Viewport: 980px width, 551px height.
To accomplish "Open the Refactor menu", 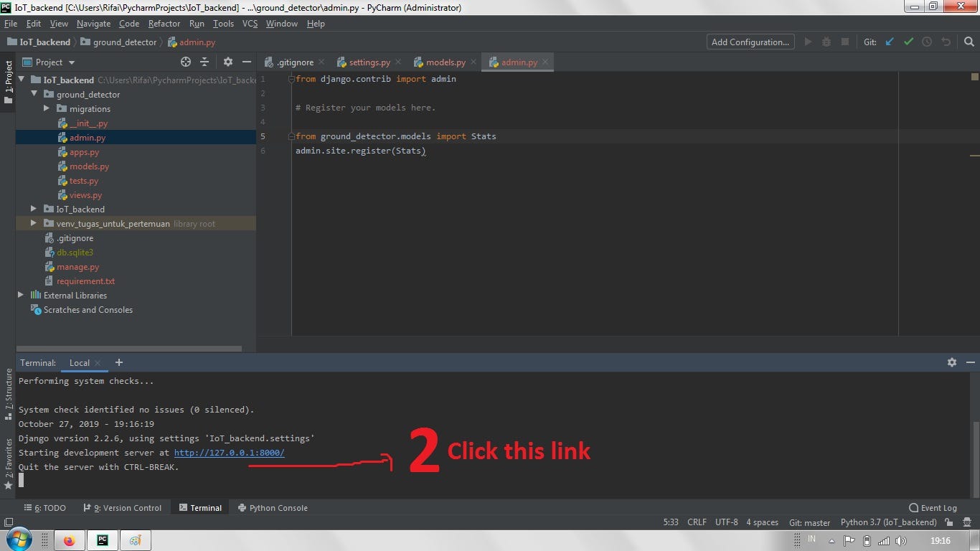I will click(x=164, y=23).
